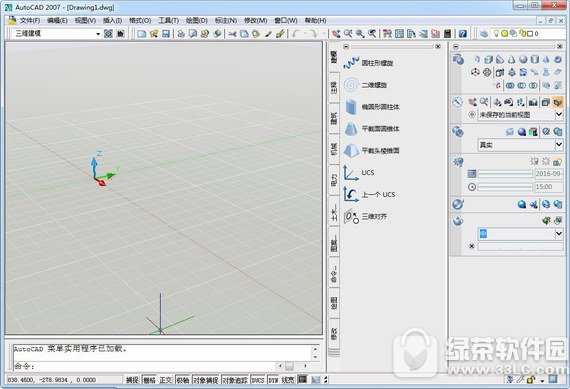Expand the 3D modeling control panel icon
This screenshot has width=570, height=389.
tap(458, 59)
